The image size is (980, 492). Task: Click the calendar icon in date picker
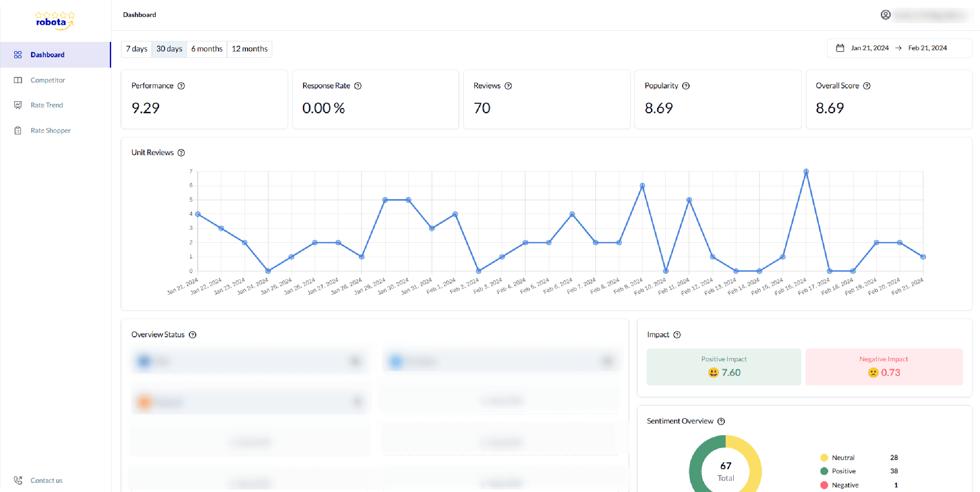(x=840, y=48)
